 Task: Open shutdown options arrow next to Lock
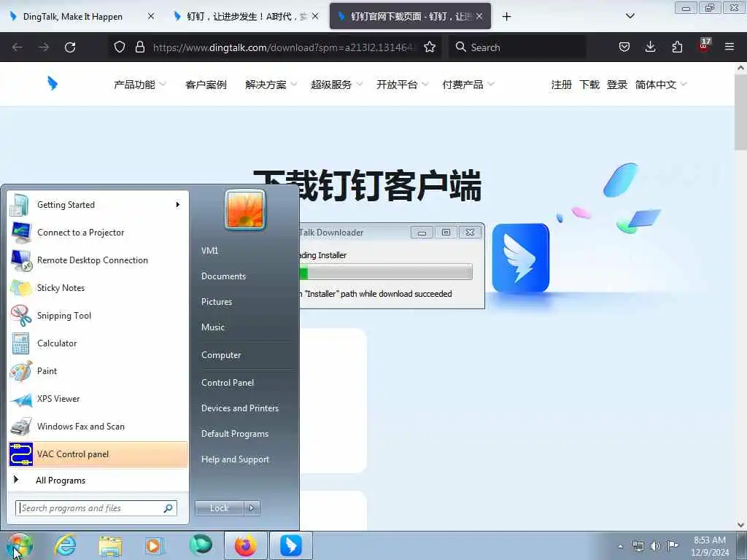252,508
